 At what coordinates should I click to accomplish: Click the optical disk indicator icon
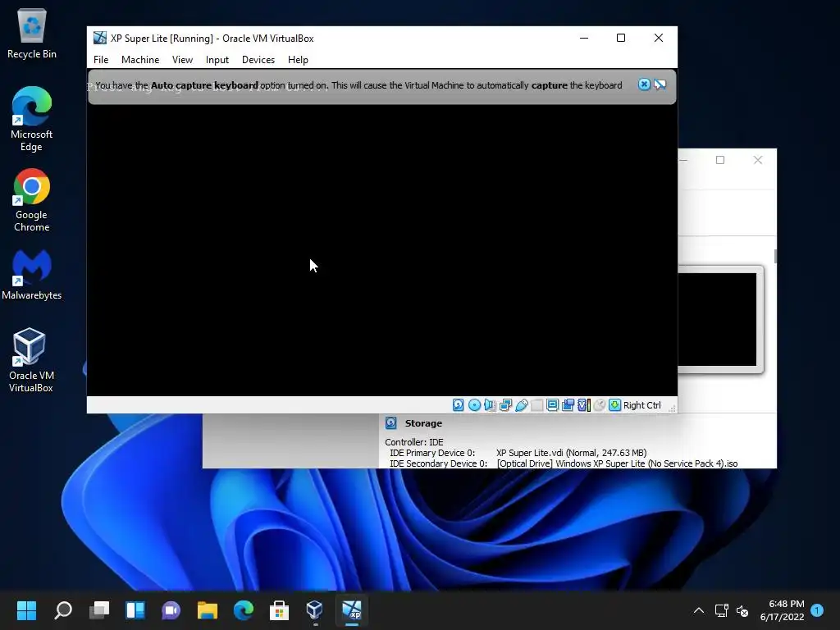(x=474, y=405)
